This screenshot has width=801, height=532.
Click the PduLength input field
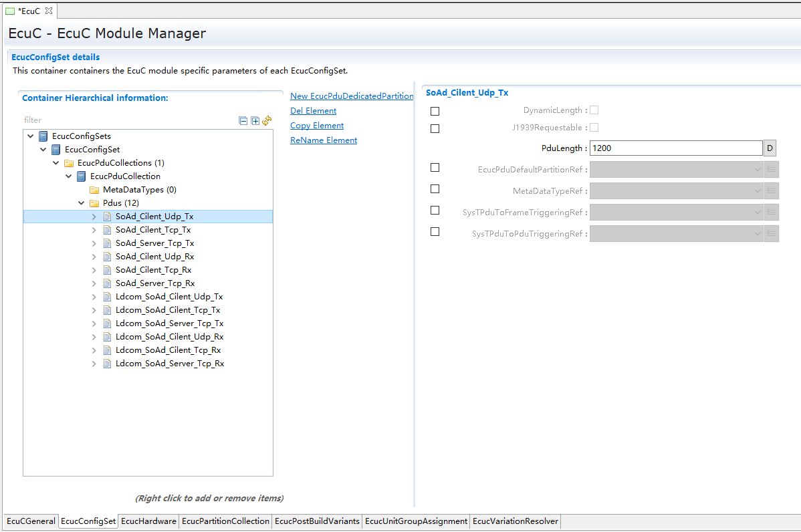tap(675, 148)
